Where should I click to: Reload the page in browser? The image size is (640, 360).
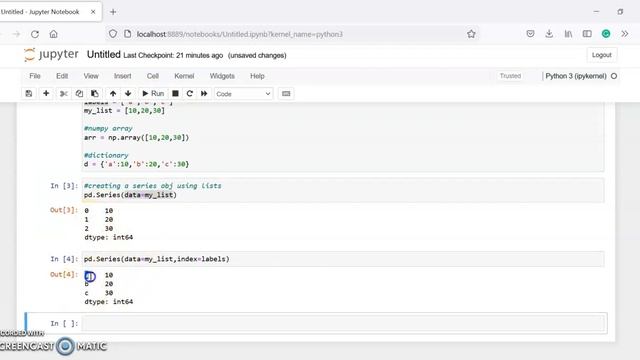tap(35, 34)
